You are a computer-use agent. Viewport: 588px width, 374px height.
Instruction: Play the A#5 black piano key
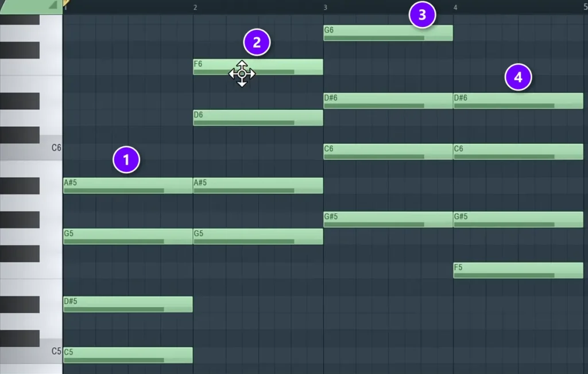(x=20, y=186)
